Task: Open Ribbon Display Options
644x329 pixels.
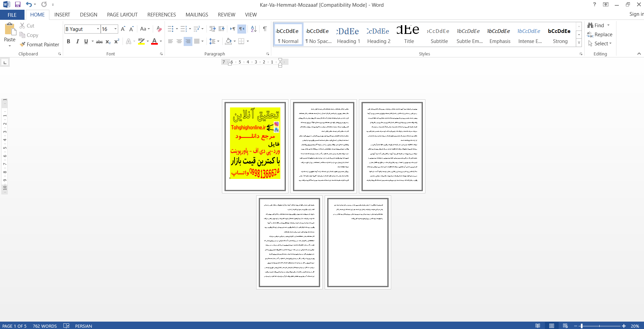Action: [606, 4]
